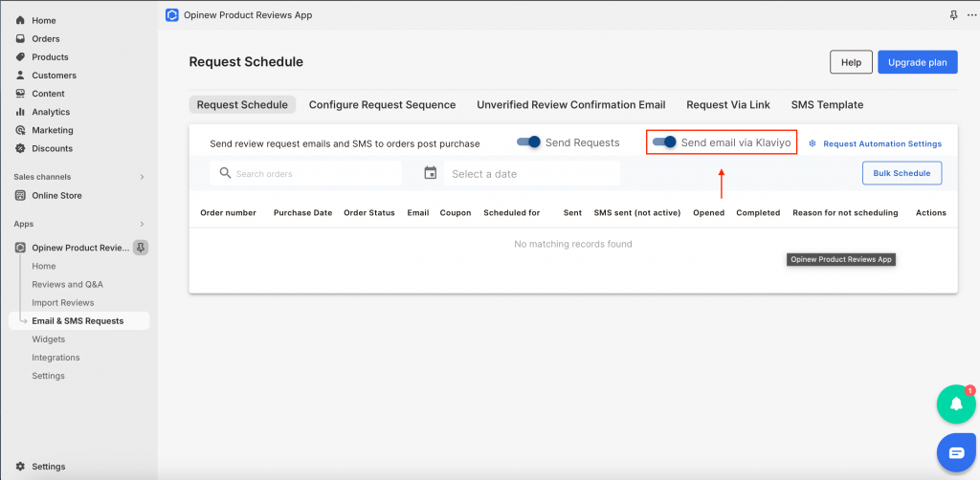Click the Opened column header
980x480 pixels.
[709, 213]
